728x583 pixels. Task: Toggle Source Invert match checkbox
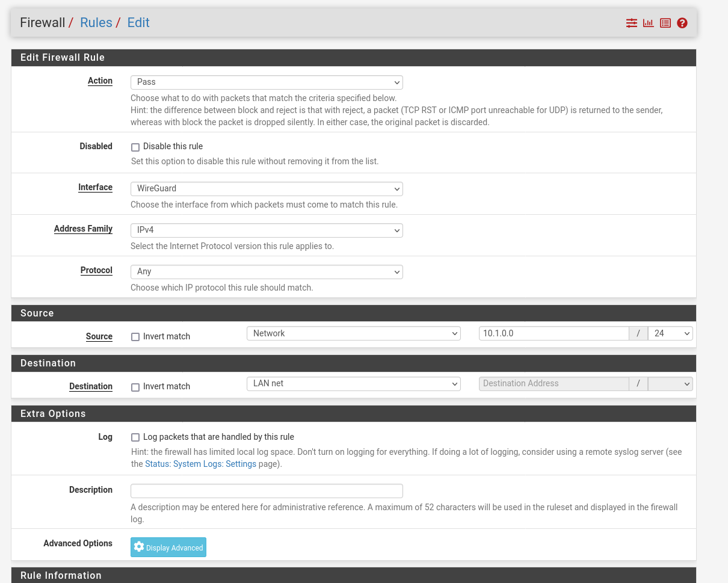135,337
